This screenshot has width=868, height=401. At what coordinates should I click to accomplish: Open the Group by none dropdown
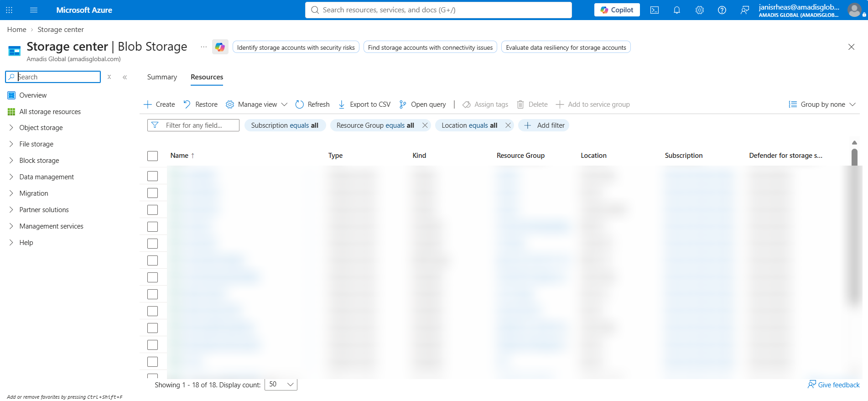(822, 104)
